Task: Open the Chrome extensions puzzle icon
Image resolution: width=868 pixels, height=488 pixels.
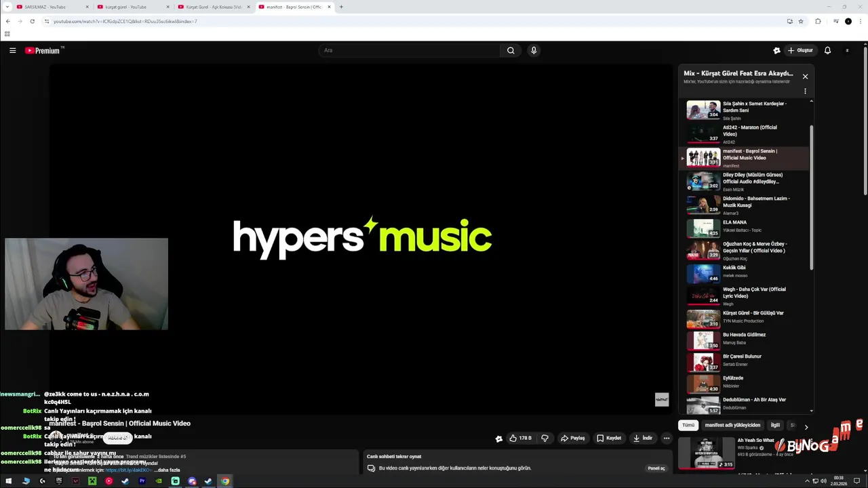Action: pos(818,21)
